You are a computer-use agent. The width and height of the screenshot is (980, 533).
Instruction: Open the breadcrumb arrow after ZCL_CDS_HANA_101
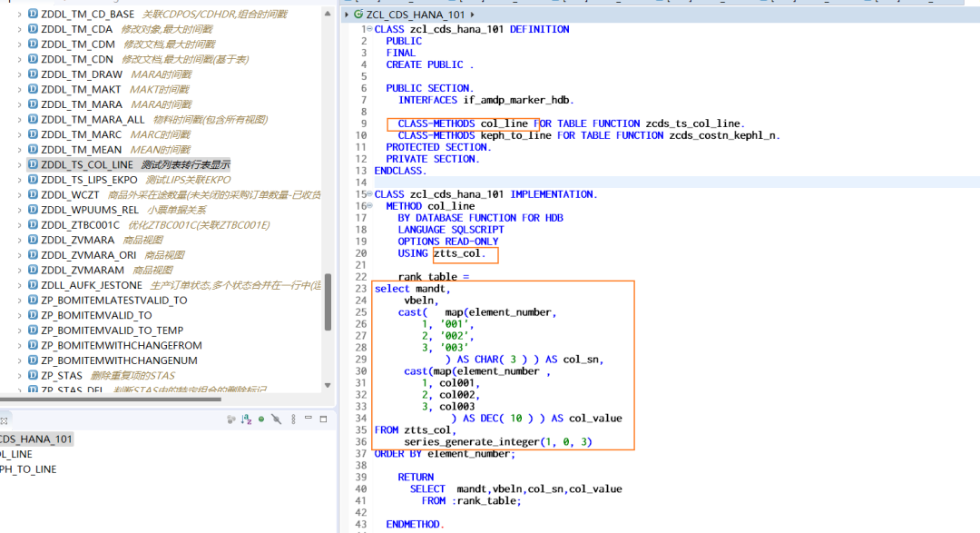pyautogui.click(x=473, y=14)
